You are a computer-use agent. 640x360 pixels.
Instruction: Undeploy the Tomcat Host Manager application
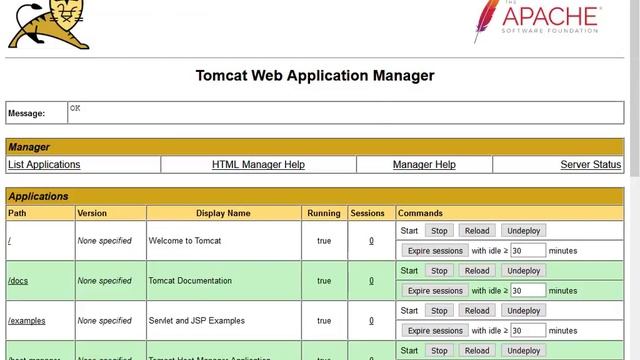coord(524,351)
